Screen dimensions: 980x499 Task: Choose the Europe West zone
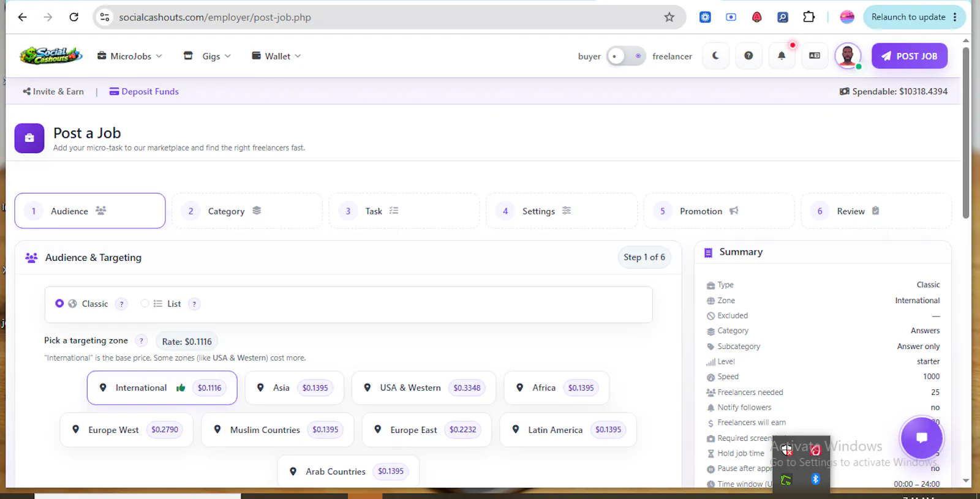(x=126, y=430)
